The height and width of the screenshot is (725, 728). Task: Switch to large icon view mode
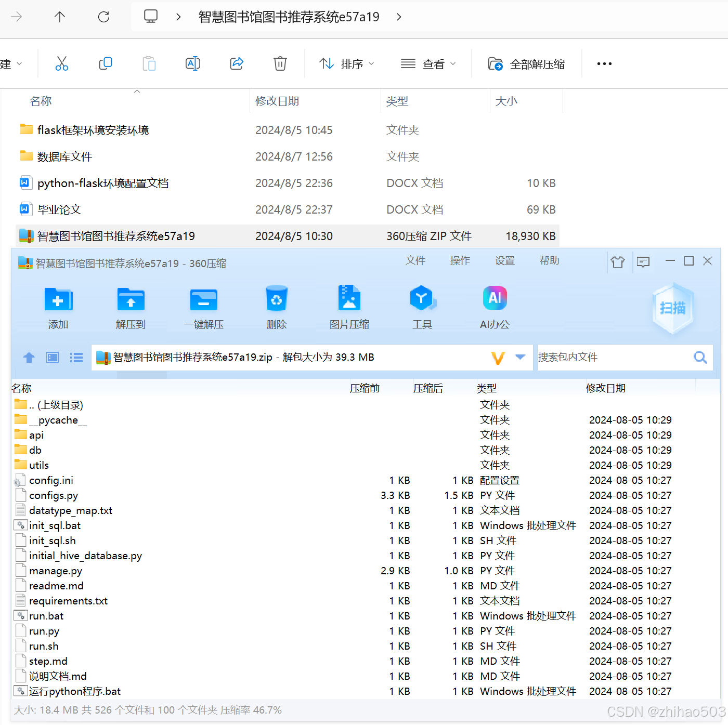pyautogui.click(x=52, y=357)
